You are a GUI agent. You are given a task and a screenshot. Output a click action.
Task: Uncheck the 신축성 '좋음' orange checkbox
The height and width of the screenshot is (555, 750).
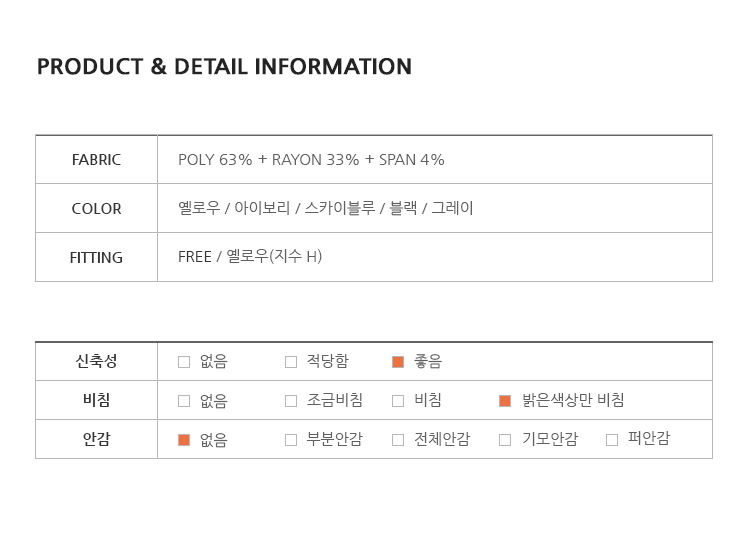398,362
